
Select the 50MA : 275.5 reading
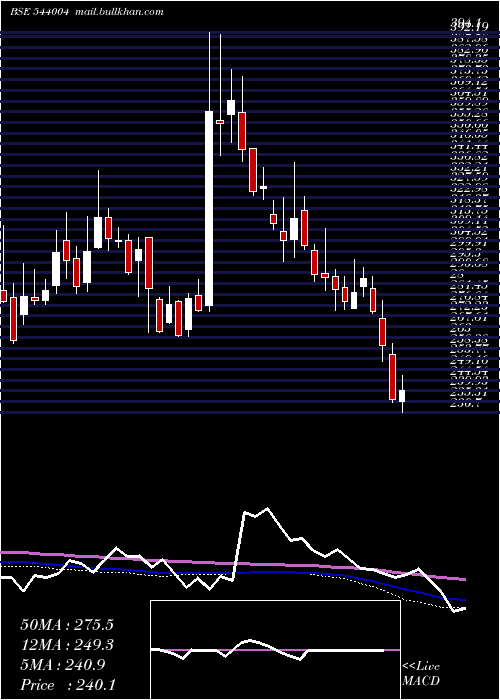(x=67, y=625)
